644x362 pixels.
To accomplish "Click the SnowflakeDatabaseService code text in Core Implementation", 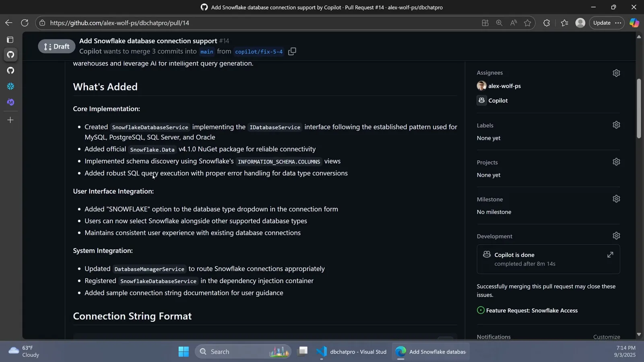I will click(x=150, y=127).
